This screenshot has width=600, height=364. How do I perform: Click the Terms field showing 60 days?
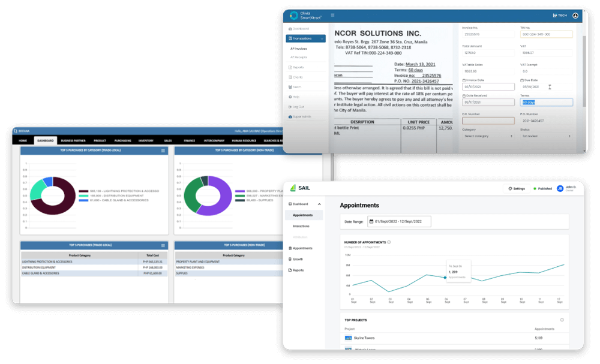pos(547,103)
